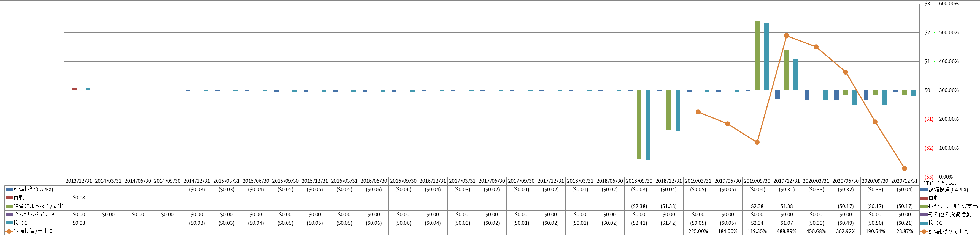The image size is (980, 236).
Task: Click the ($1.38) cell under 2018/12/31
Action: click(669, 206)
